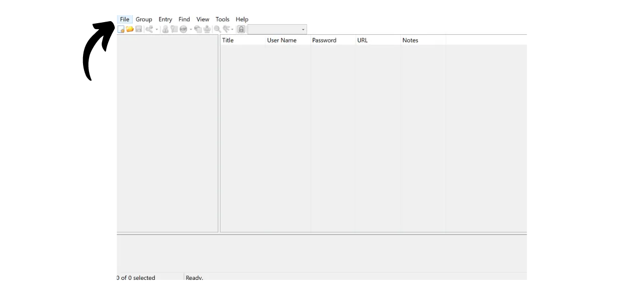Create a new database via toolbar icon
Image resolution: width=644 pixels, height=295 pixels.
[x=121, y=29]
